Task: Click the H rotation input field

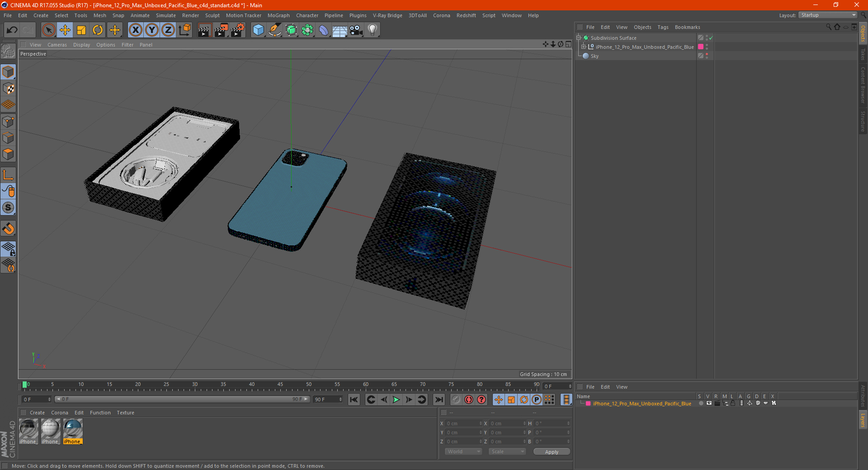Action: pos(552,423)
